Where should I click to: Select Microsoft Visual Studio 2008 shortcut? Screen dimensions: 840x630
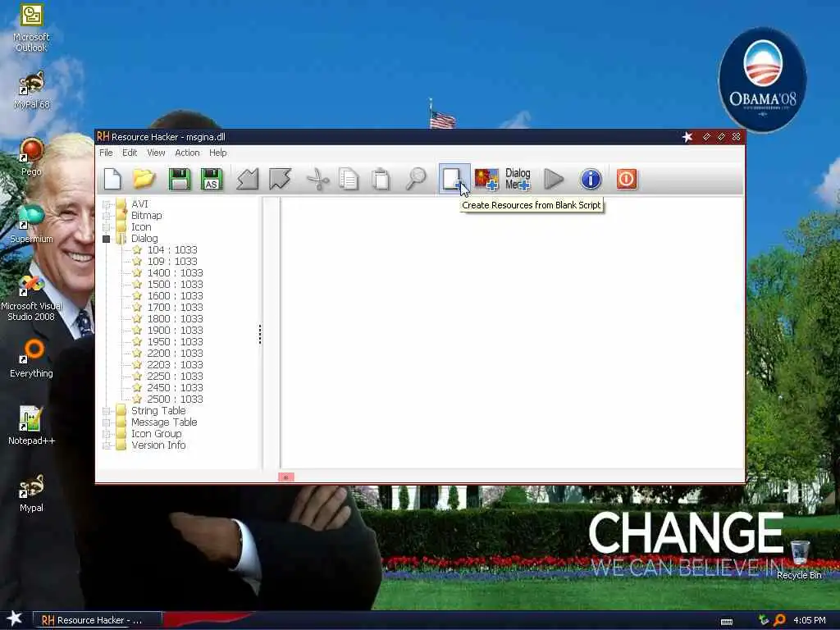[x=31, y=298]
